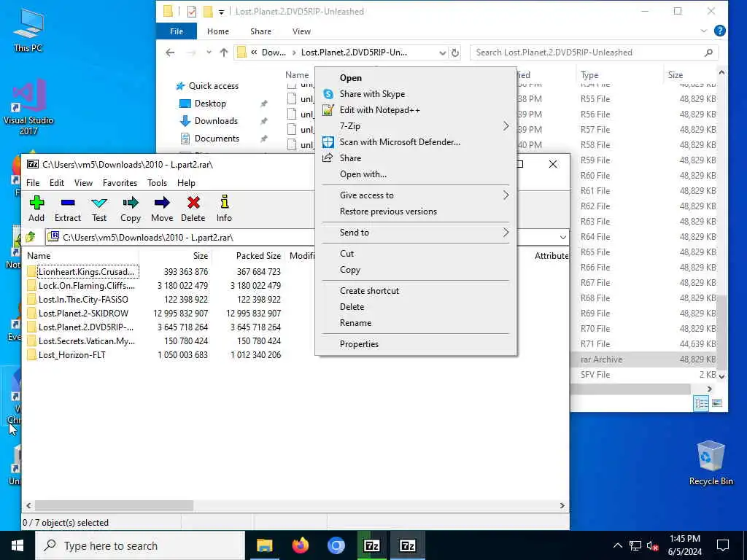This screenshot has height=560, width=747.
Task: Open Explorer File tab
Action: 177,31
